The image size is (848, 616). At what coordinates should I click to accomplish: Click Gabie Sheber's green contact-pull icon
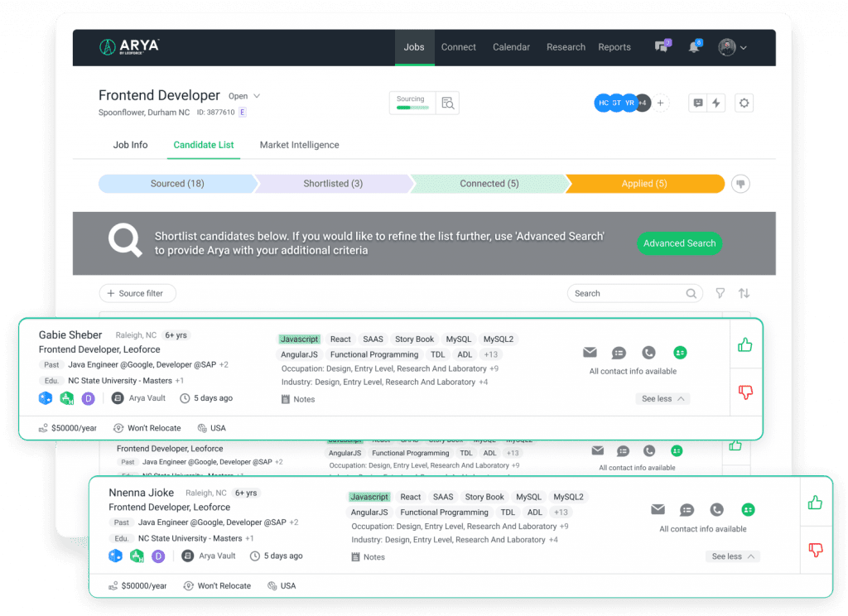680,353
